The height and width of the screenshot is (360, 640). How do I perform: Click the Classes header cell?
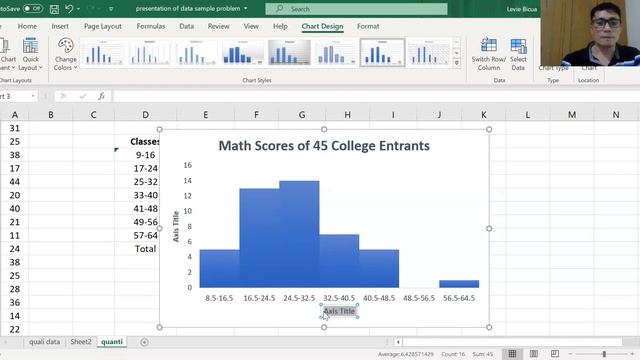145,141
